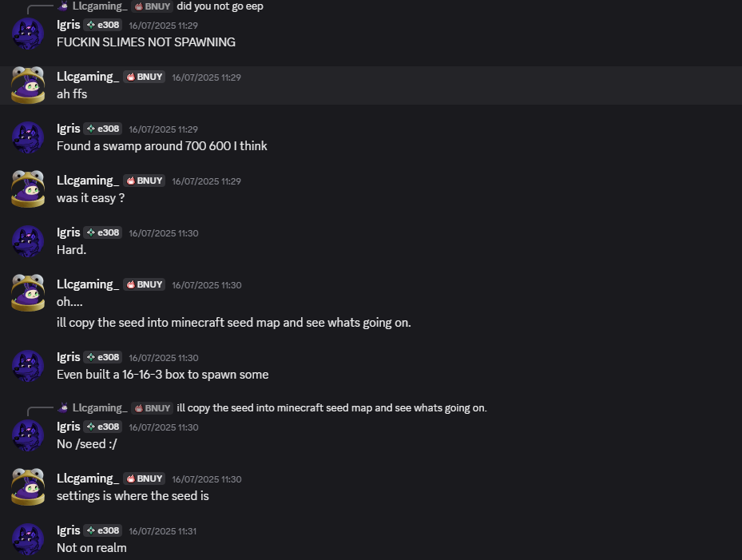Click Llcgaming_'s avatar beside "was it easy ?"
This screenshot has width=742, height=560.
[x=28, y=189]
